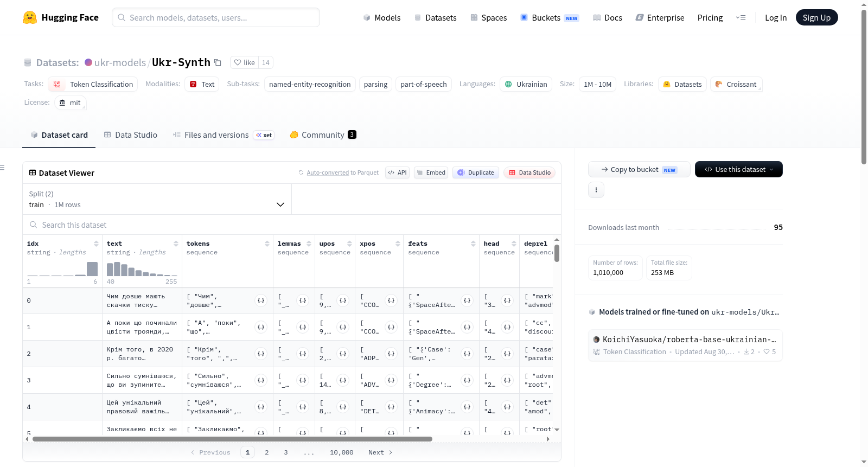Go to Spaces in top navigation
The width and height of the screenshot is (868, 467).
coord(488,17)
